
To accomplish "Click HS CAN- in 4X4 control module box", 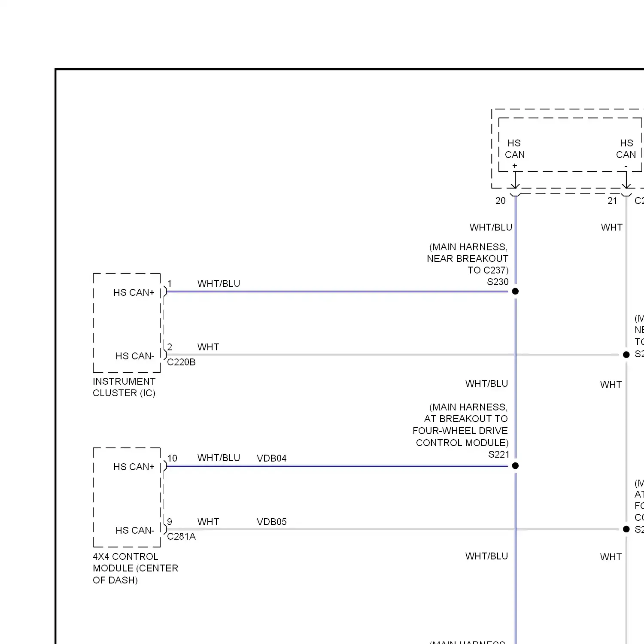I will [135, 531].
